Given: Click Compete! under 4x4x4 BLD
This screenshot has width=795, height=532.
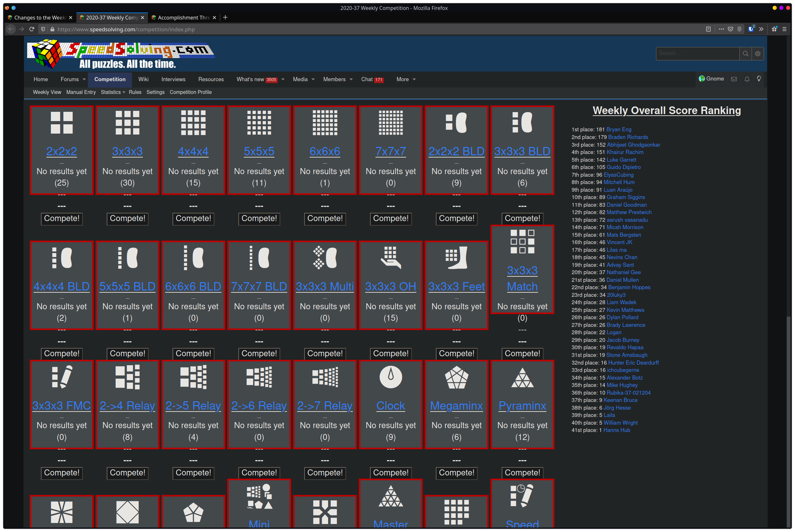Looking at the screenshot, I should coord(61,353).
